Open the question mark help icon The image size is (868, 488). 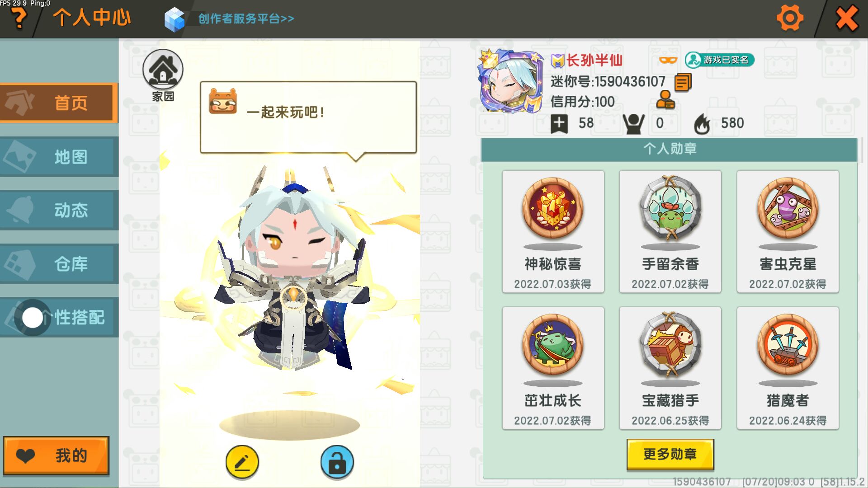click(x=19, y=19)
